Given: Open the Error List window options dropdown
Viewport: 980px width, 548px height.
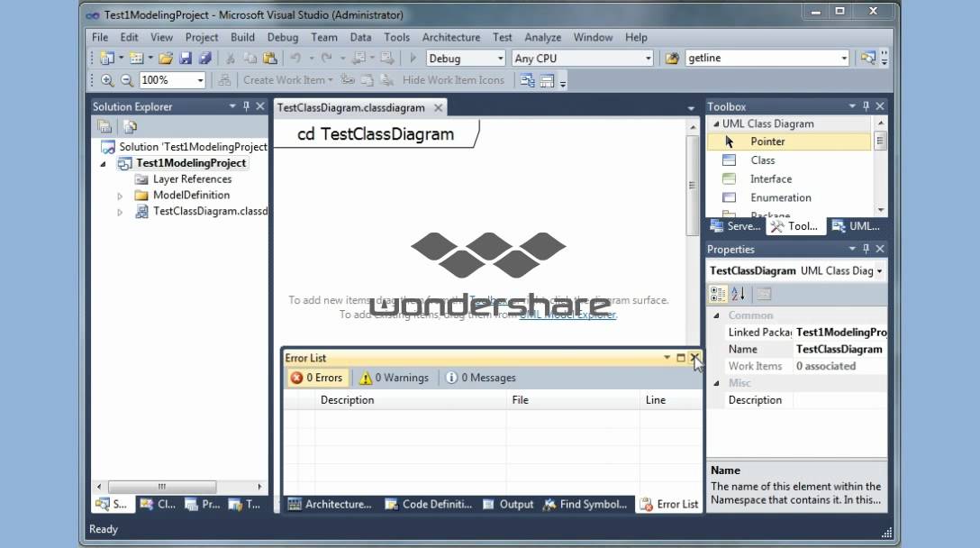Looking at the screenshot, I should [667, 358].
